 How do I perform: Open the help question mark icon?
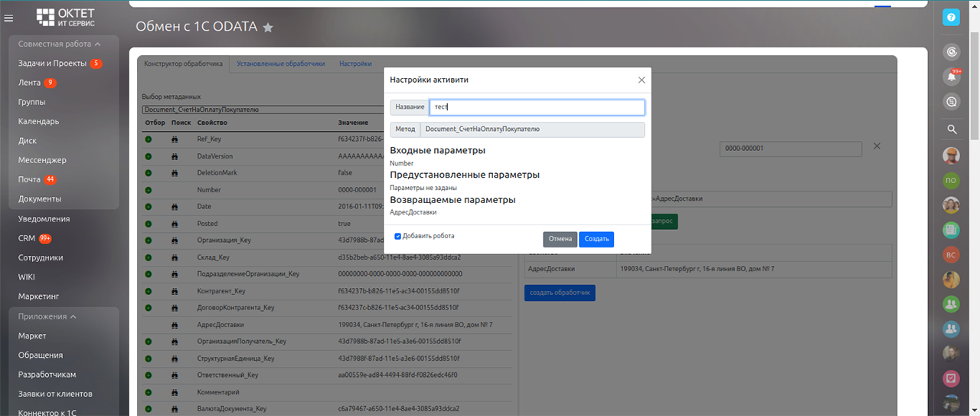coord(951,17)
